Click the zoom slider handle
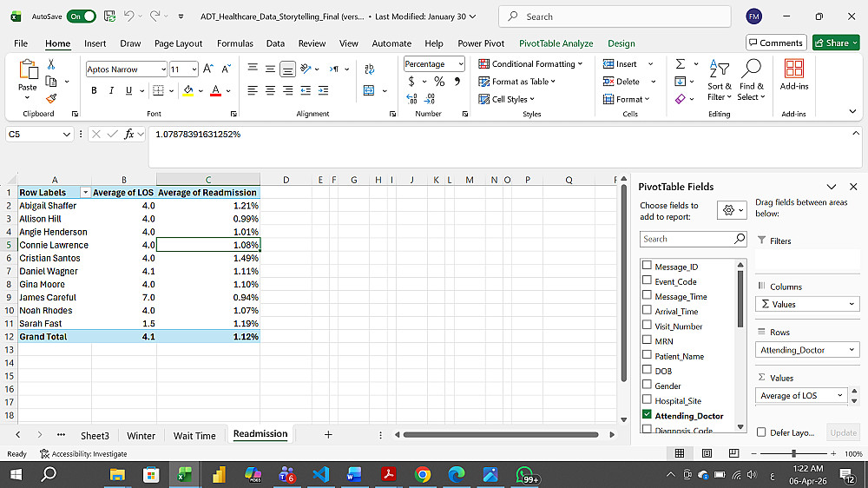Screen dimensions: 868x488 click(794, 453)
